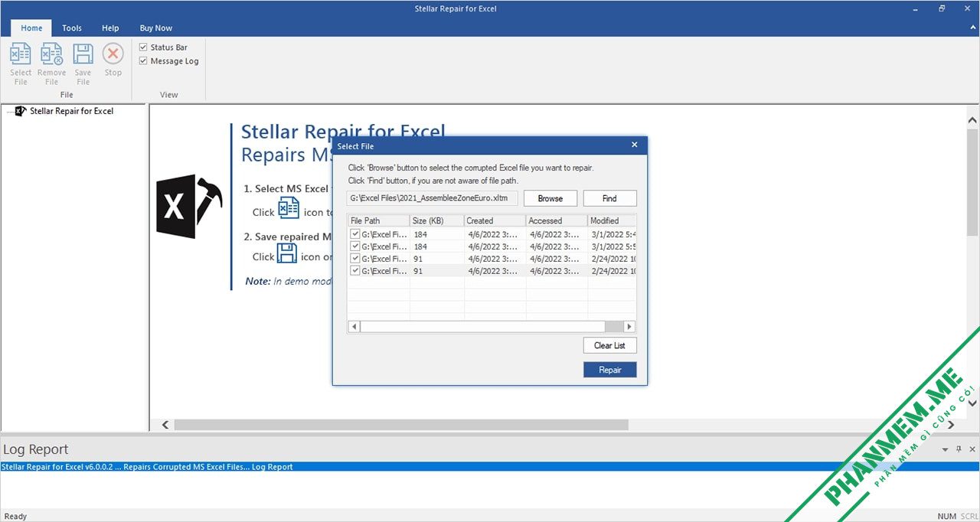Sort by Created column header
This screenshot has height=522, width=980.
[x=495, y=220]
